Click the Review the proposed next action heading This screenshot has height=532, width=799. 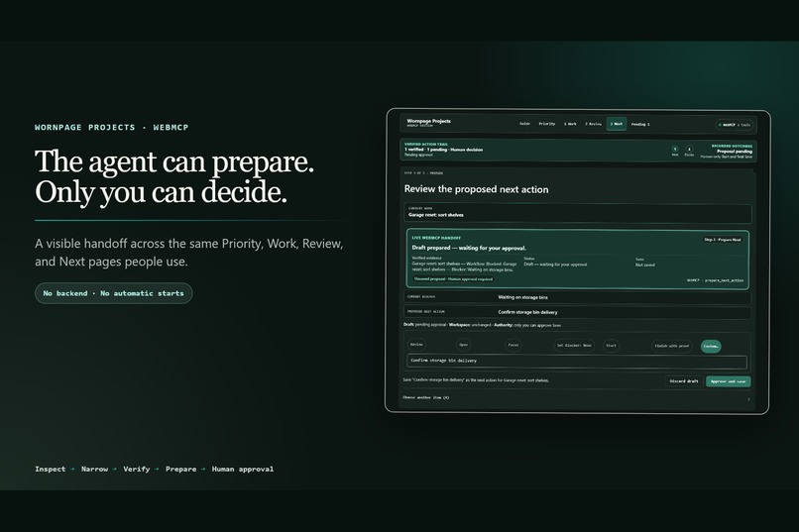tap(477, 189)
